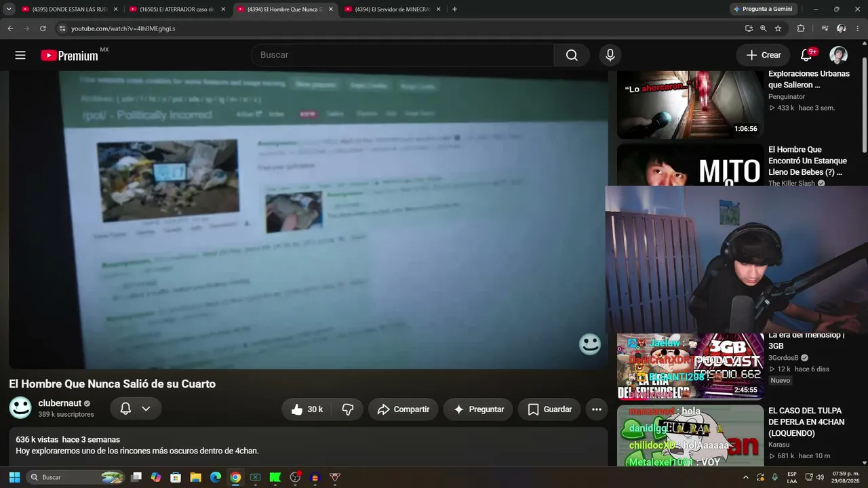The image size is (868, 488).
Task: Click the Preguntar ask button
Action: 479,409
